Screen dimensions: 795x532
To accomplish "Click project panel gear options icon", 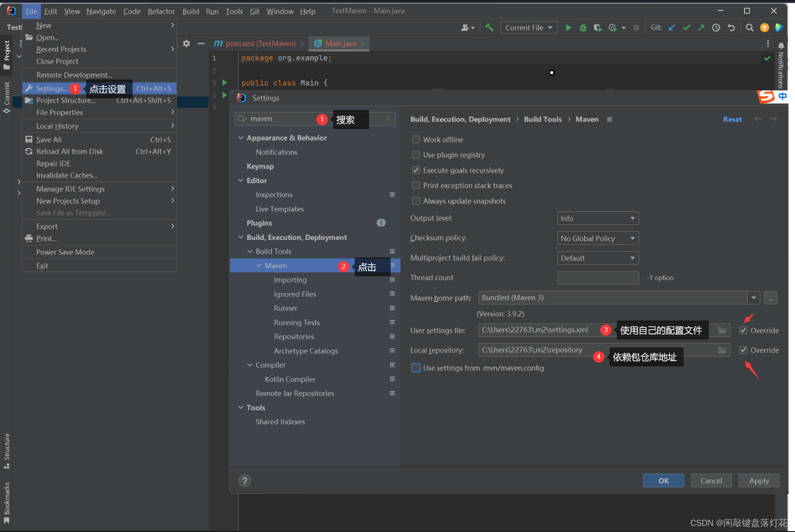I will point(186,43).
